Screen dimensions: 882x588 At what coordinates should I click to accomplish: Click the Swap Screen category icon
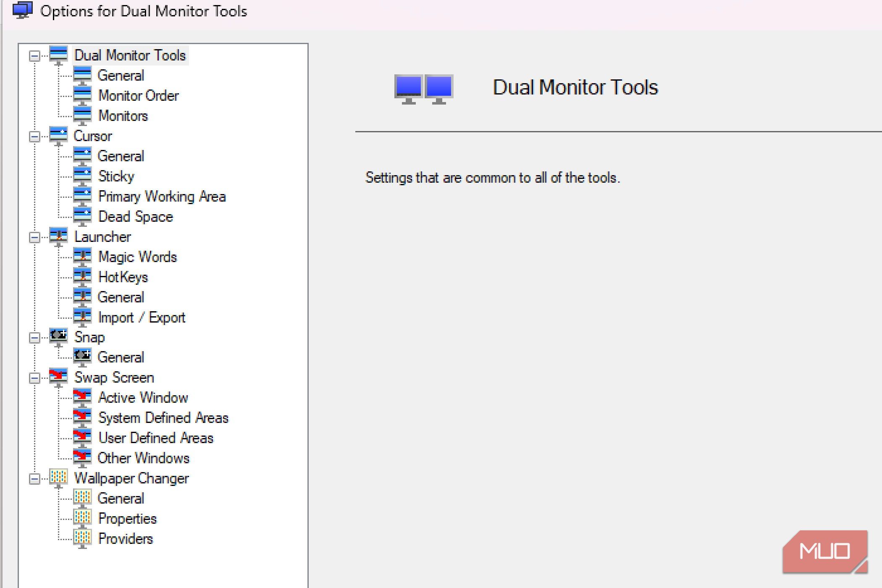[58, 378]
